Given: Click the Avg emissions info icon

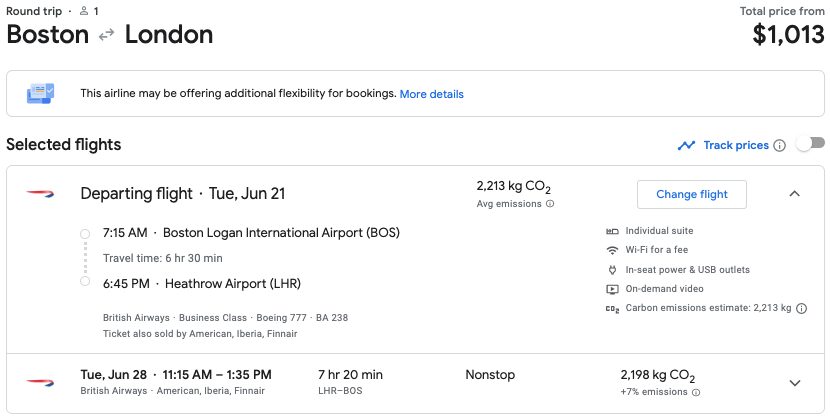Looking at the screenshot, I should coord(550,204).
